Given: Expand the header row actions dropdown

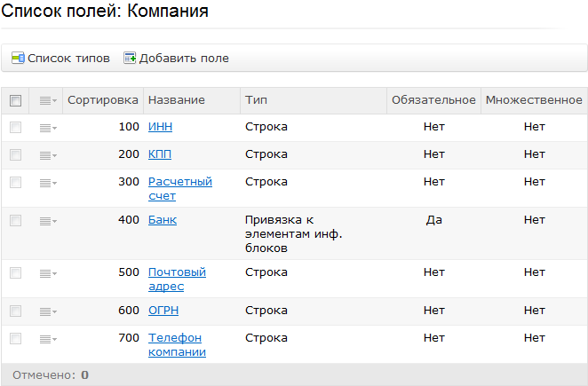Looking at the screenshot, I should 48,100.
